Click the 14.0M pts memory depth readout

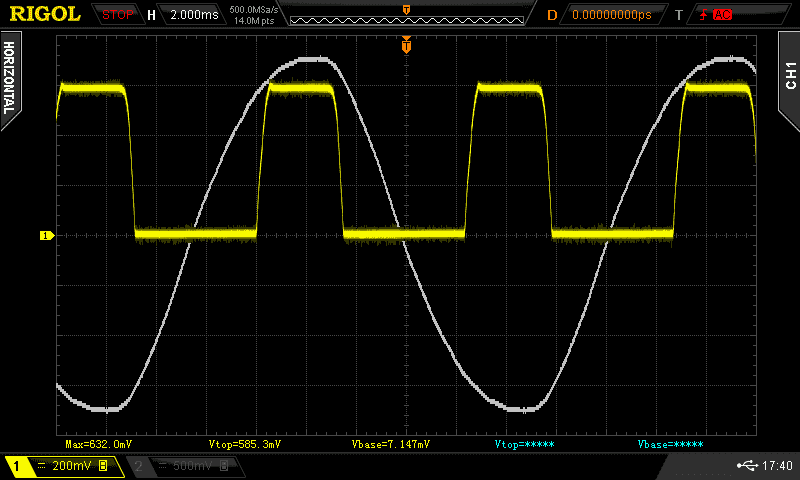254,21
